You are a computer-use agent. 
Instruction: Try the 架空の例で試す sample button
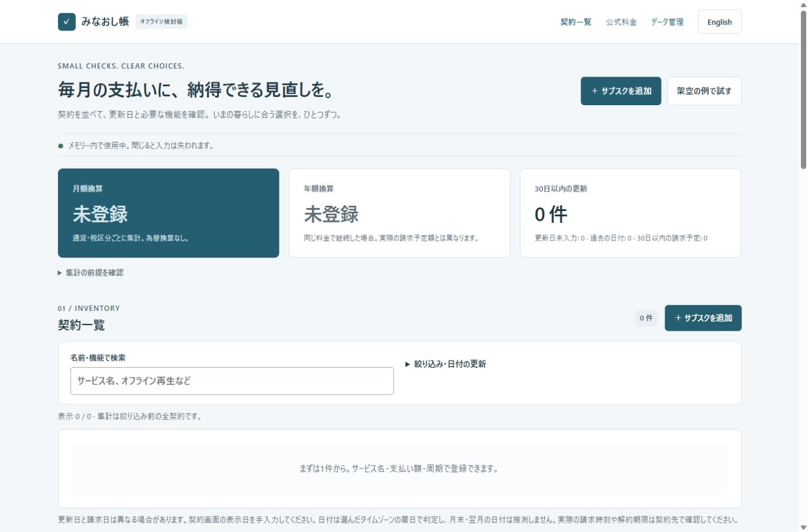[705, 91]
